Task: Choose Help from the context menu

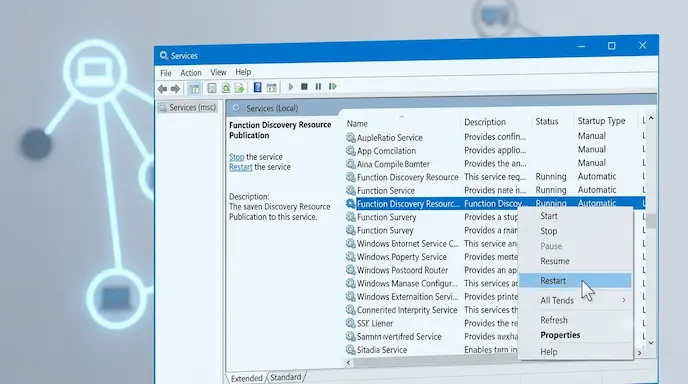Action: click(548, 352)
